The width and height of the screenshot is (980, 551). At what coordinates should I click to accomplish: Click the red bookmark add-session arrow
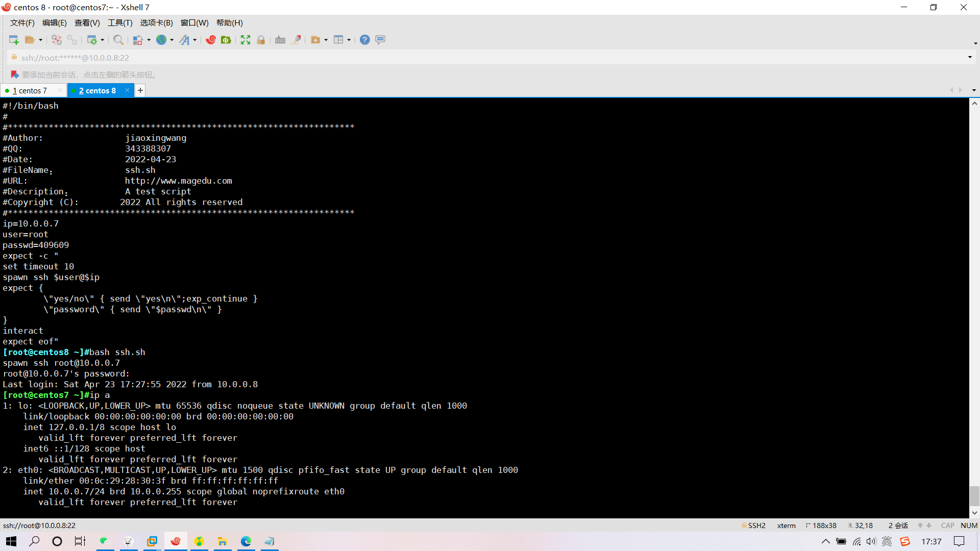point(14,74)
